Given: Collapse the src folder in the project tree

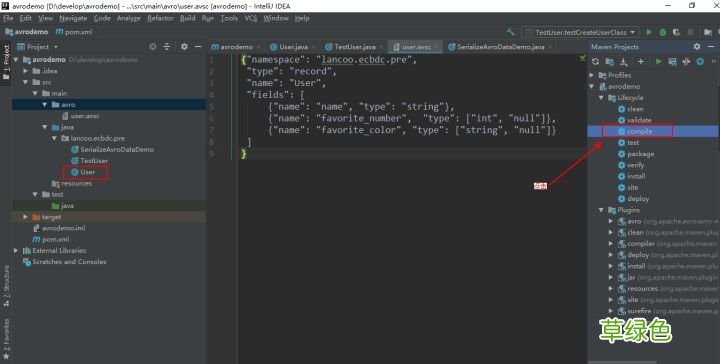Looking at the screenshot, I should pos(26,82).
